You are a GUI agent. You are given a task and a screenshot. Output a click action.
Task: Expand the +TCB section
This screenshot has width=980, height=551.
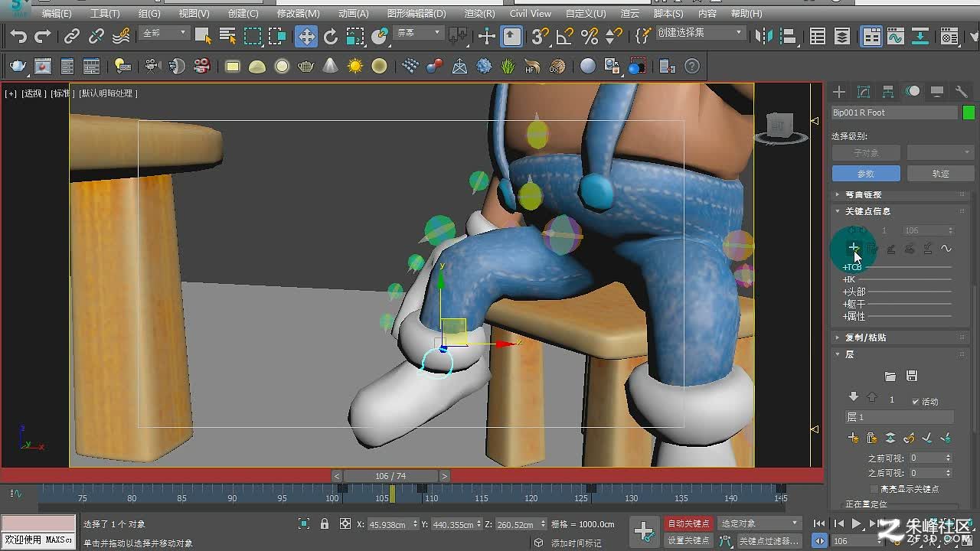click(x=852, y=267)
